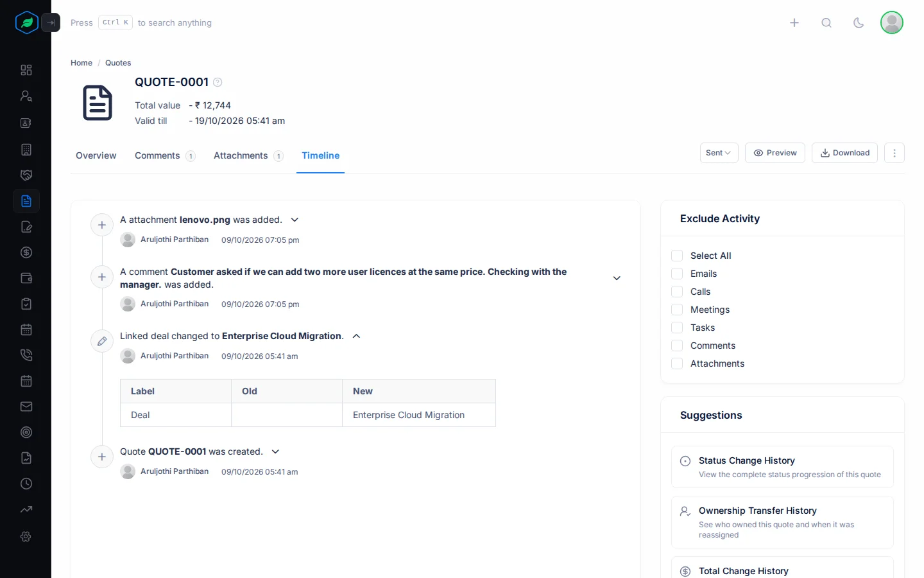This screenshot has width=924, height=578.
Task: Click the search magnifier icon in header
Action: click(x=826, y=22)
